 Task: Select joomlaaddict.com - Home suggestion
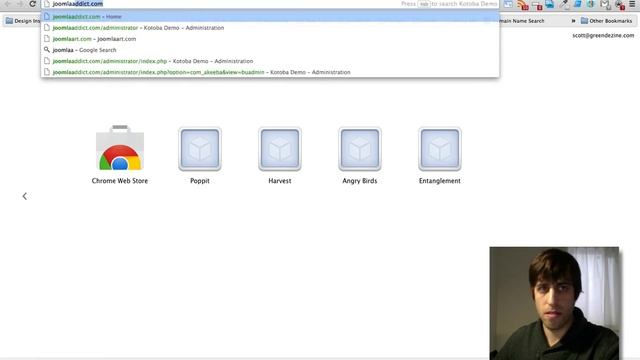coord(270,16)
